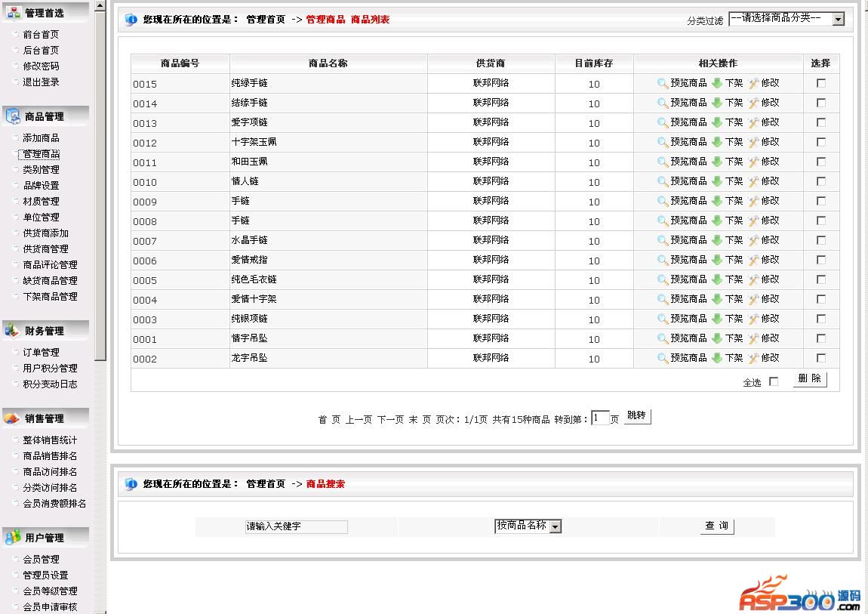Click the edit tool icon for product 0004

(753, 300)
